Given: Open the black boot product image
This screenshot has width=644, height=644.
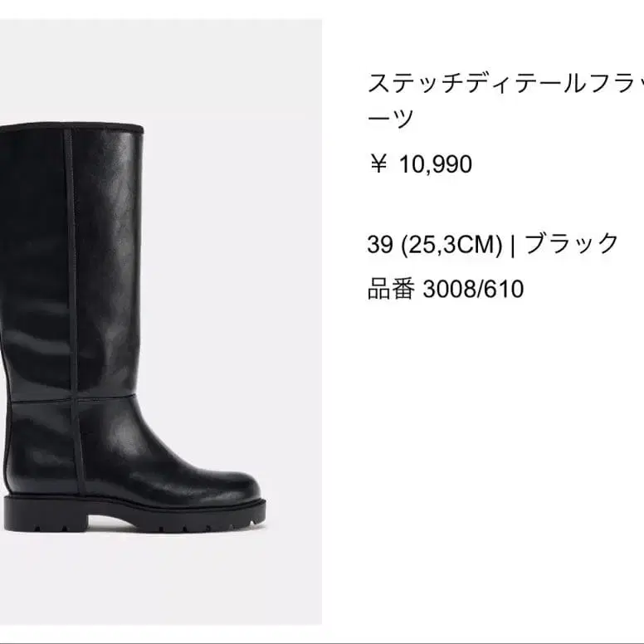Looking at the screenshot, I should [161, 322].
